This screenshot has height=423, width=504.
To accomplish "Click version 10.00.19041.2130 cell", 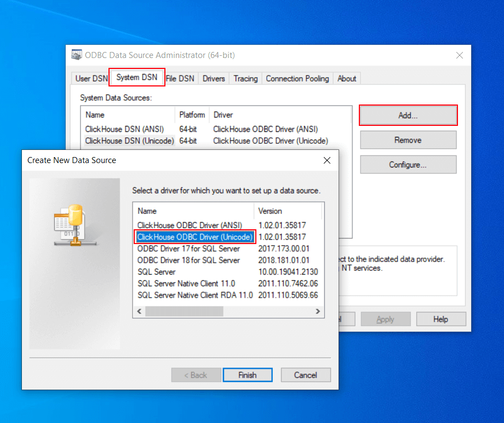I will click(x=288, y=272).
